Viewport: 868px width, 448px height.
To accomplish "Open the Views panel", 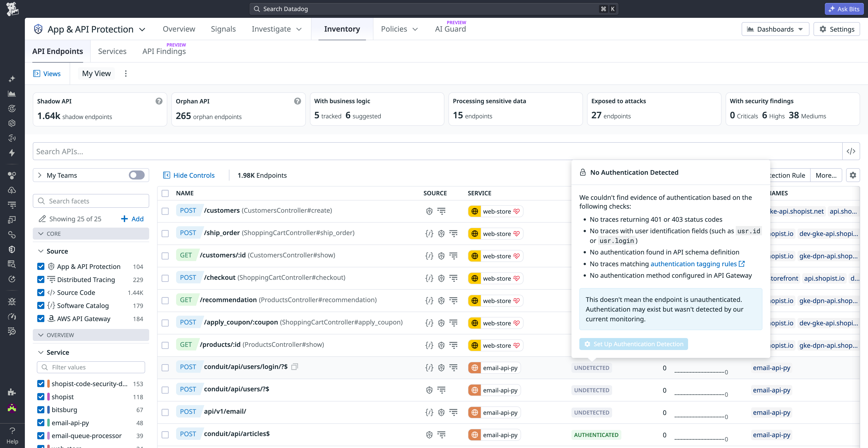I will pyautogui.click(x=47, y=73).
